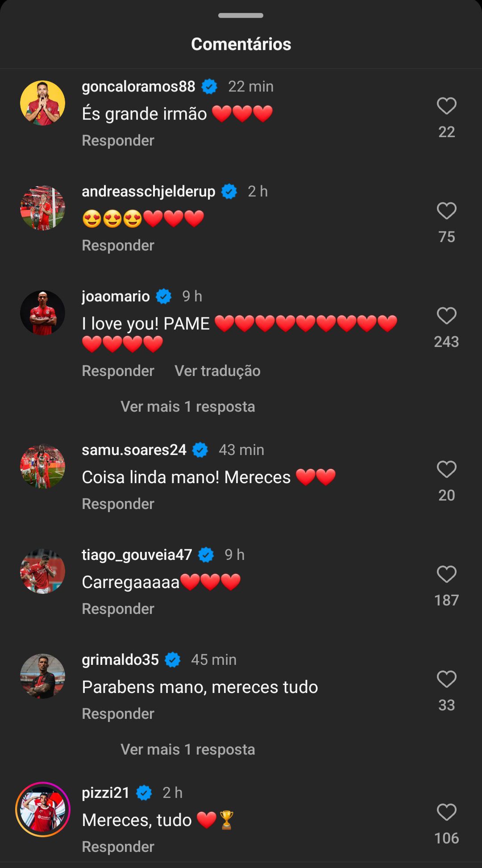Tap the heart next to grimaldo35's comment
The width and height of the screenshot is (482, 868).
446,680
